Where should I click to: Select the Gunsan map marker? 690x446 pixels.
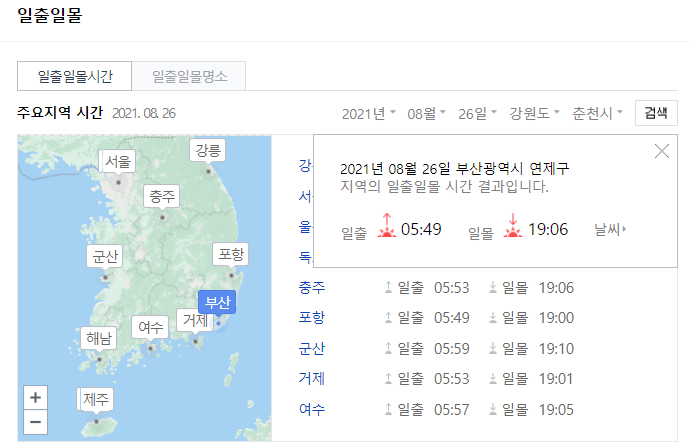104,256
